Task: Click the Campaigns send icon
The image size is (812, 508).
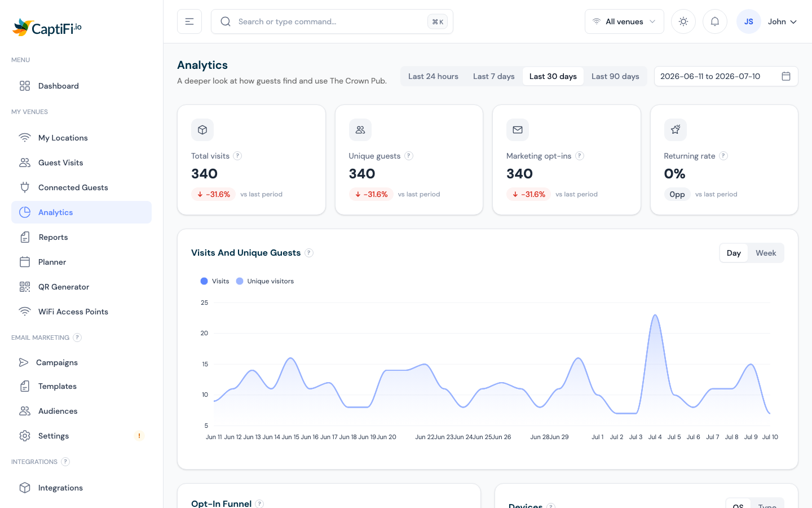Action: 24,362
